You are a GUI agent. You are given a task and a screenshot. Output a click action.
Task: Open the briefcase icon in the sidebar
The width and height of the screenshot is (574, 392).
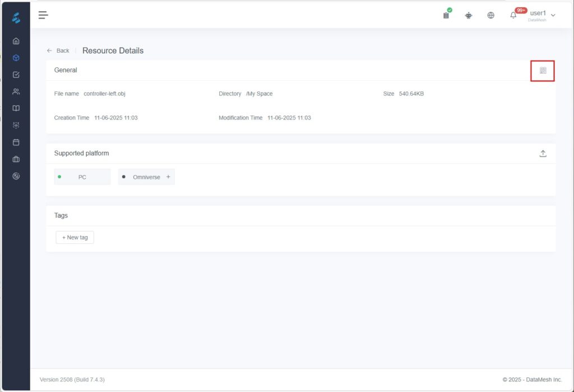tap(16, 159)
